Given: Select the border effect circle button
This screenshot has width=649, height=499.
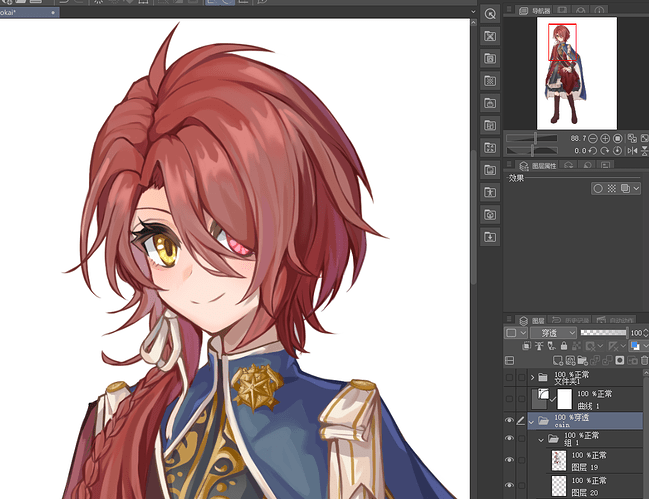Looking at the screenshot, I should coord(598,189).
